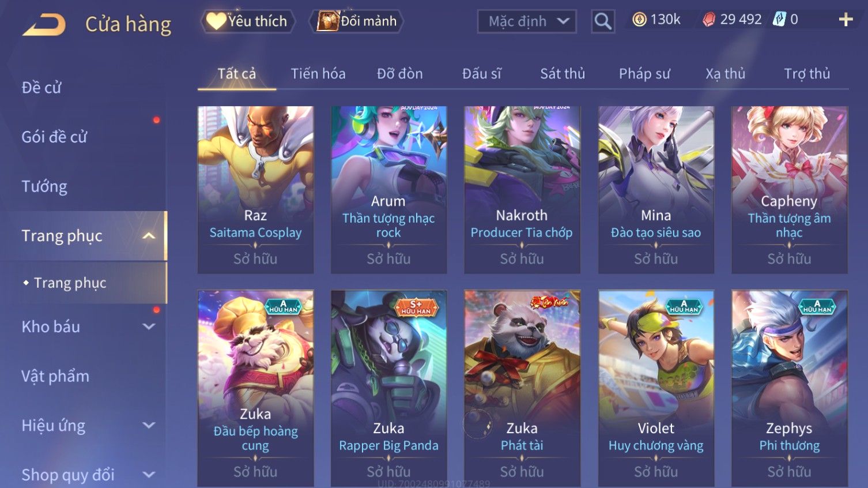Viewport: 868px width, 488px height.
Task: Click the plus icon to add currency
Action: 846,20
